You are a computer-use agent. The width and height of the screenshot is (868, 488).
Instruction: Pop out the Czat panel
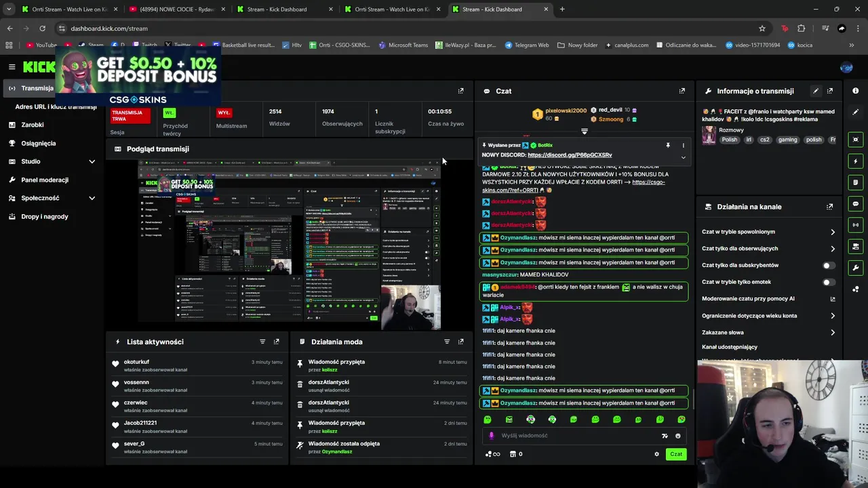tap(682, 91)
